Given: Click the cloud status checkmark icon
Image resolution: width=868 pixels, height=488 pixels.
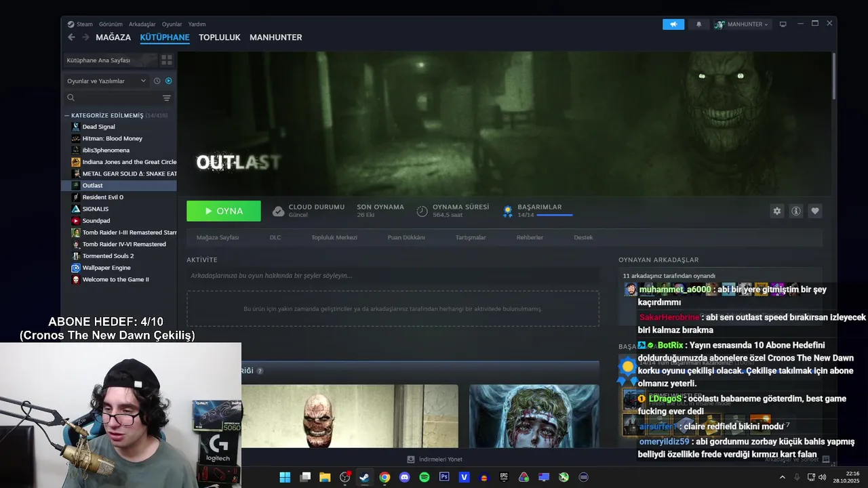Looking at the screenshot, I should coord(278,211).
